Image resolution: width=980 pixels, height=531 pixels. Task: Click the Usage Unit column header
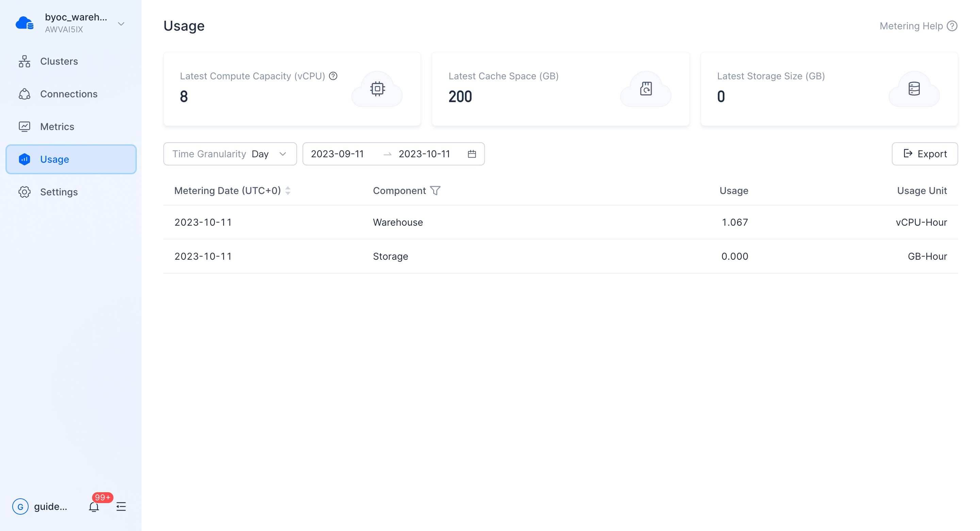coord(922,191)
